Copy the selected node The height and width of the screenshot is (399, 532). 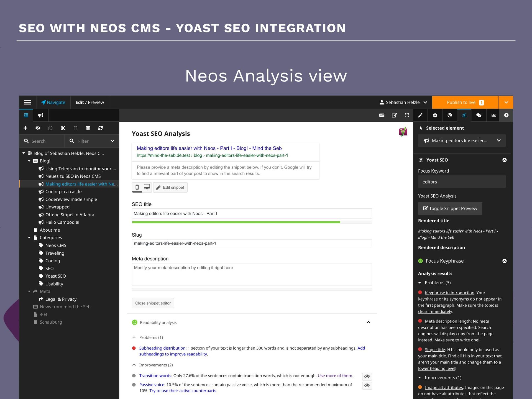click(50, 128)
